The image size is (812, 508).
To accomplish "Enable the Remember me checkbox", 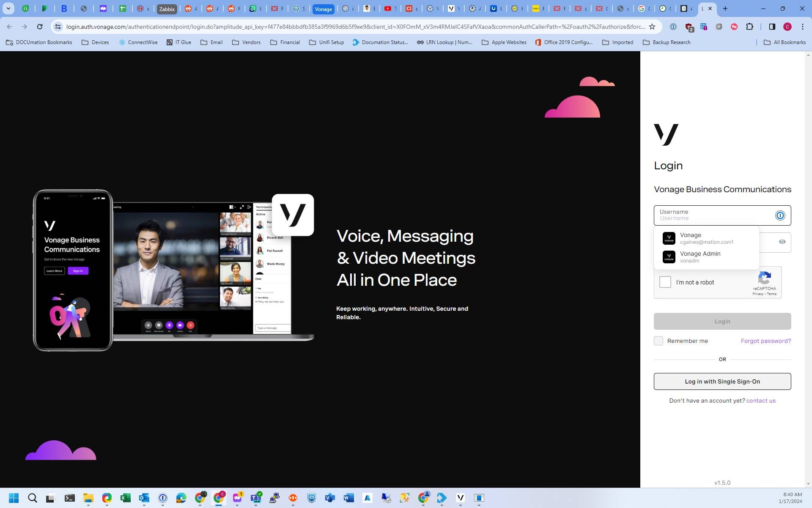I will point(658,341).
